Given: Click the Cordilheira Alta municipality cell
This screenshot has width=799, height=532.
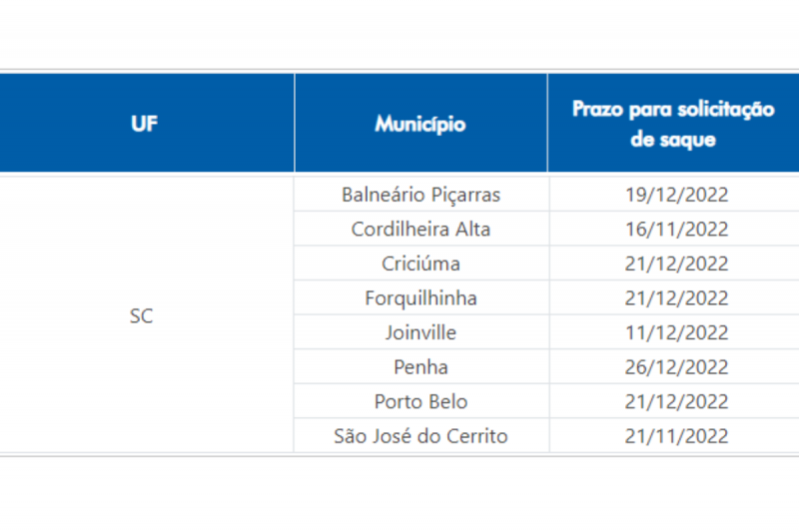Looking at the screenshot, I should [420, 229].
